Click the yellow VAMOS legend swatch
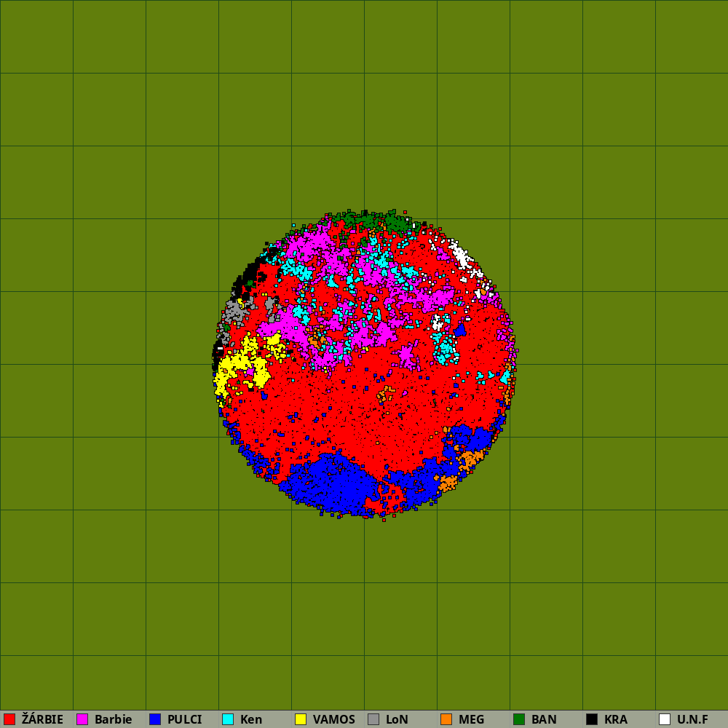728x728 pixels. [x=301, y=719]
